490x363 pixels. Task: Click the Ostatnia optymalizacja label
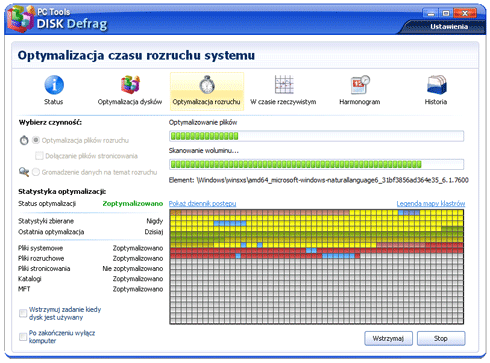pos(51,232)
